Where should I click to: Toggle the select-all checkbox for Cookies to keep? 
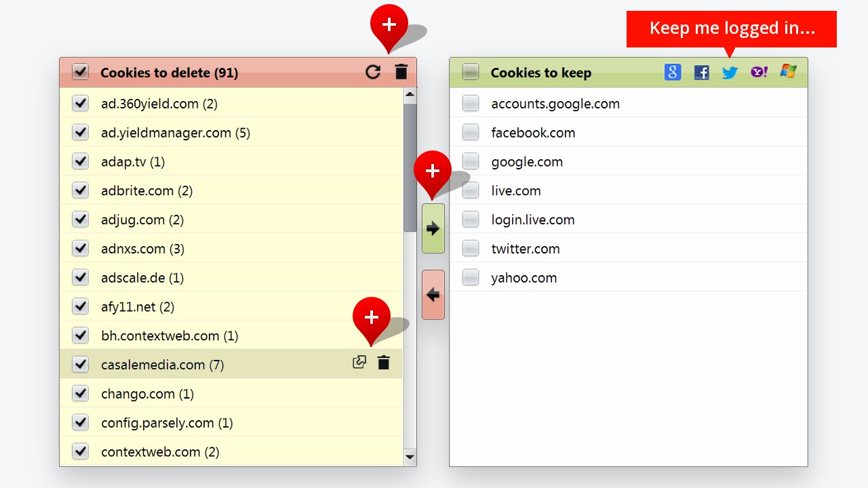click(x=471, y=72)
